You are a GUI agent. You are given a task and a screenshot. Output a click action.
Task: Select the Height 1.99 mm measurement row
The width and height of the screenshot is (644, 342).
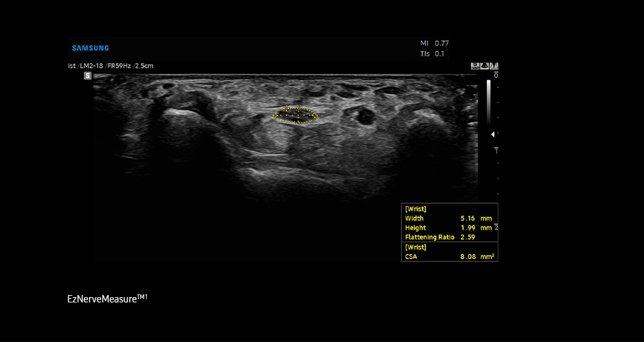449,228
